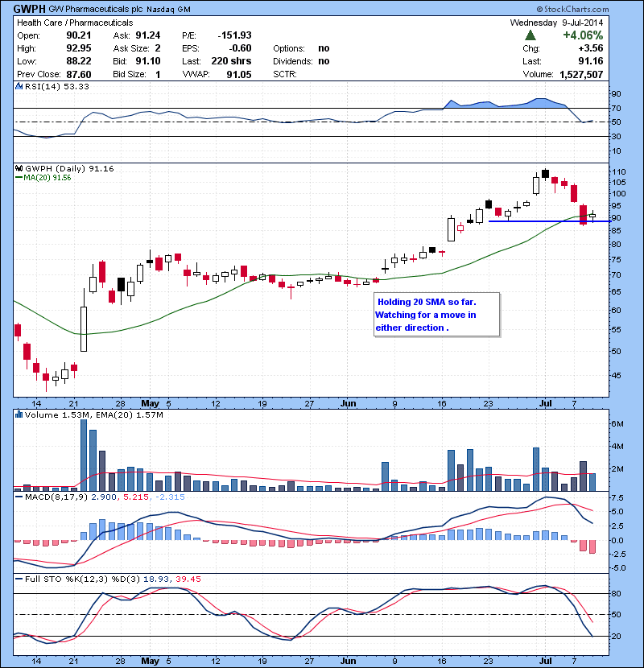Click the Open value 90.21
Screen dimensions: 644x668
click(x=79, y=35)
